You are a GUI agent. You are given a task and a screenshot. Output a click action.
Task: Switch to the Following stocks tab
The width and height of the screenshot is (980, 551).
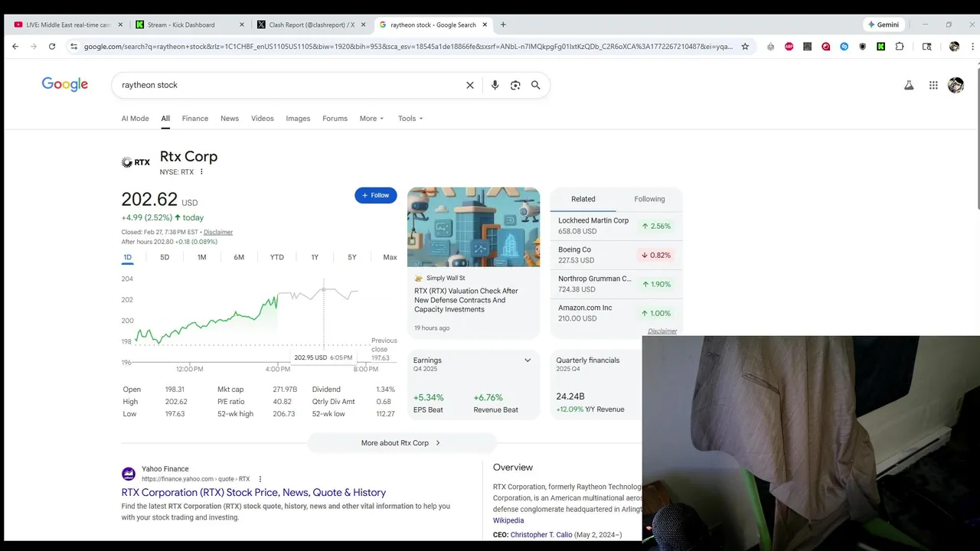click(649, 199)
